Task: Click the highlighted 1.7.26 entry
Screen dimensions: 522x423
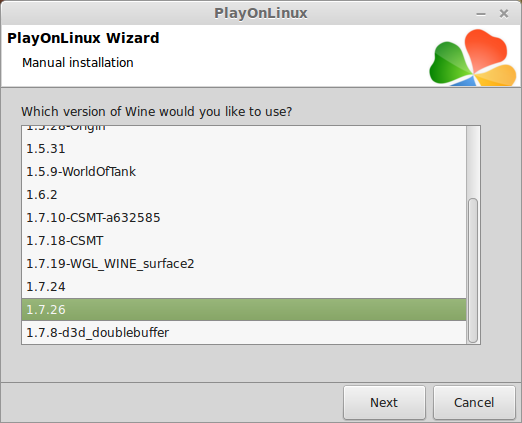Action: point(244,310)
